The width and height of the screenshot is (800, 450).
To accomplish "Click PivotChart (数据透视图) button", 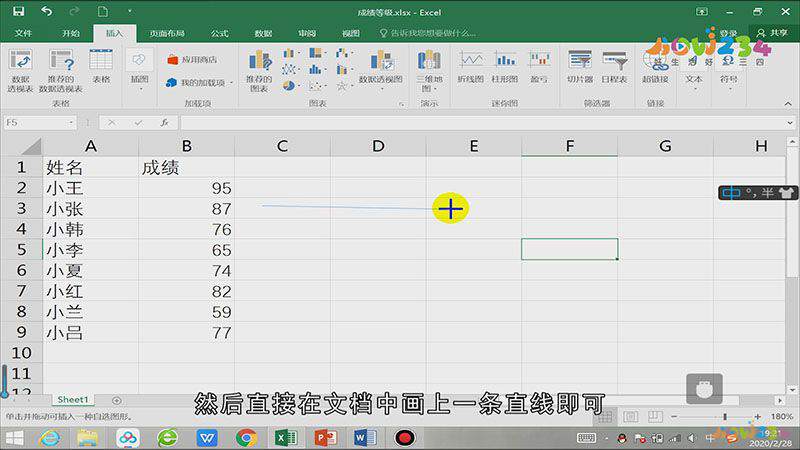I will 381,70.
